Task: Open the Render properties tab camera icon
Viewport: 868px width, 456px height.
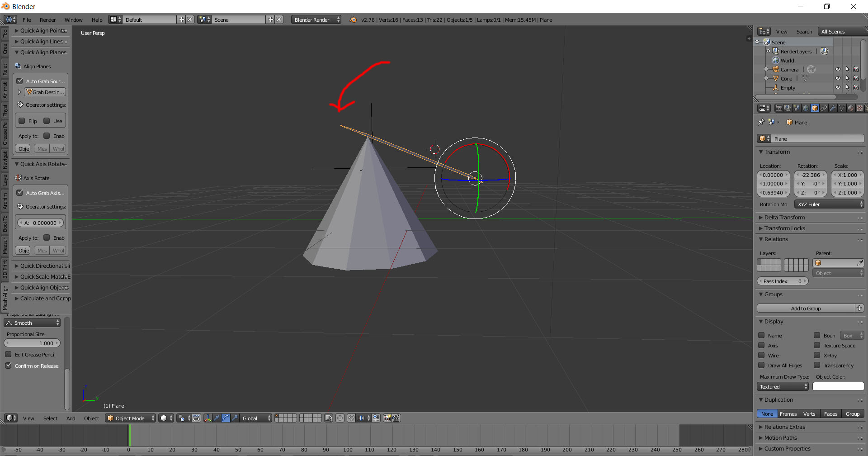Action: 778,108
